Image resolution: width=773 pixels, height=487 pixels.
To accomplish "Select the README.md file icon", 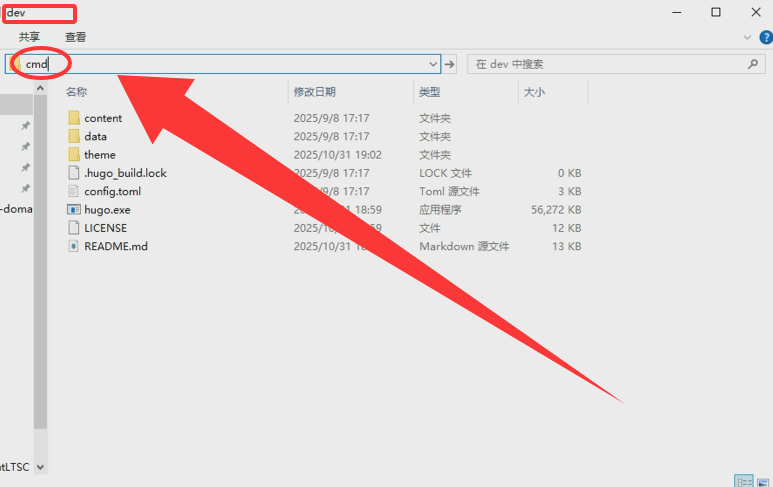I will point(74,246).
